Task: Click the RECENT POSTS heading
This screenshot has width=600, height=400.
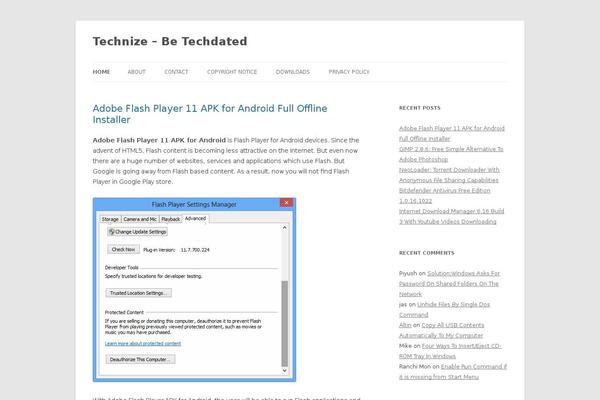Action: click(x=420, y=108)
